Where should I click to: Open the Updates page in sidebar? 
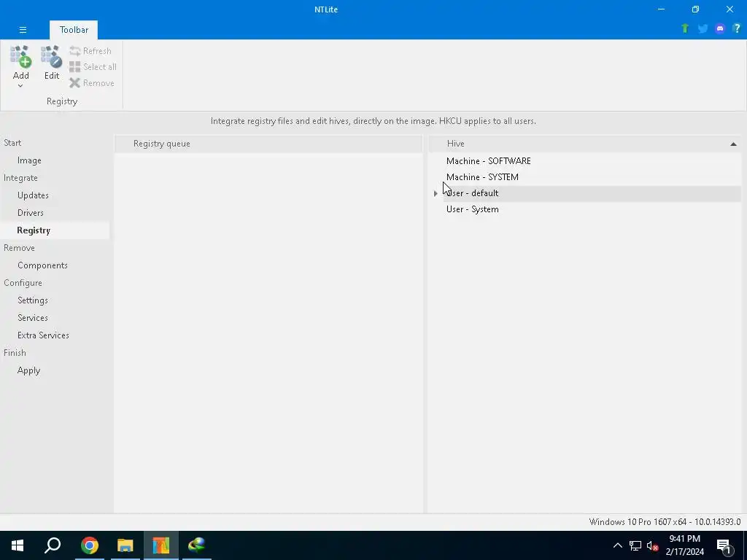click(33, 195)
